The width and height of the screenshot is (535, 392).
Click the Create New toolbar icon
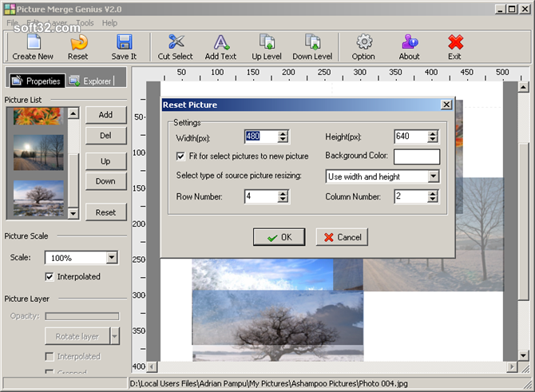click(33, 42)
